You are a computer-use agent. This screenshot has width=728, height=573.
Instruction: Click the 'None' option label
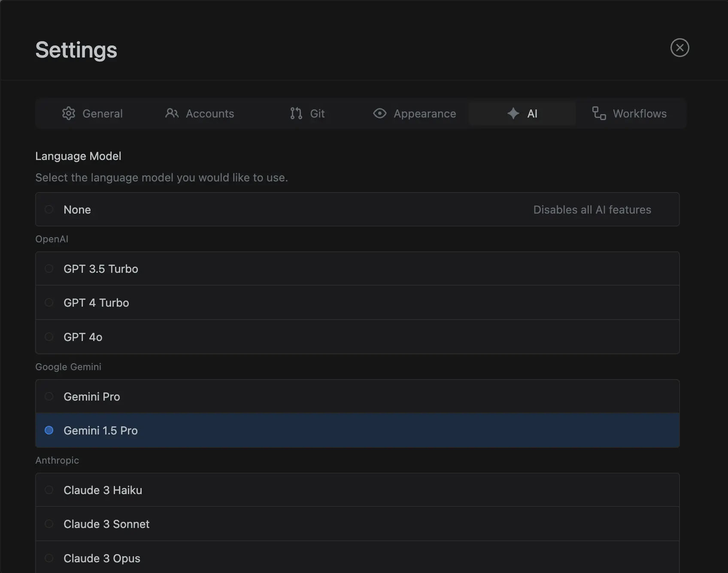(x=77, y=210)
